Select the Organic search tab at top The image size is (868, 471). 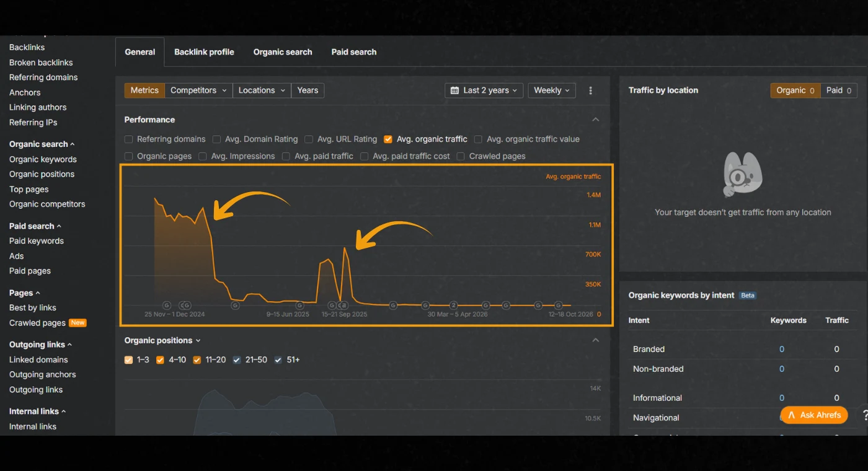pos(283,52)
